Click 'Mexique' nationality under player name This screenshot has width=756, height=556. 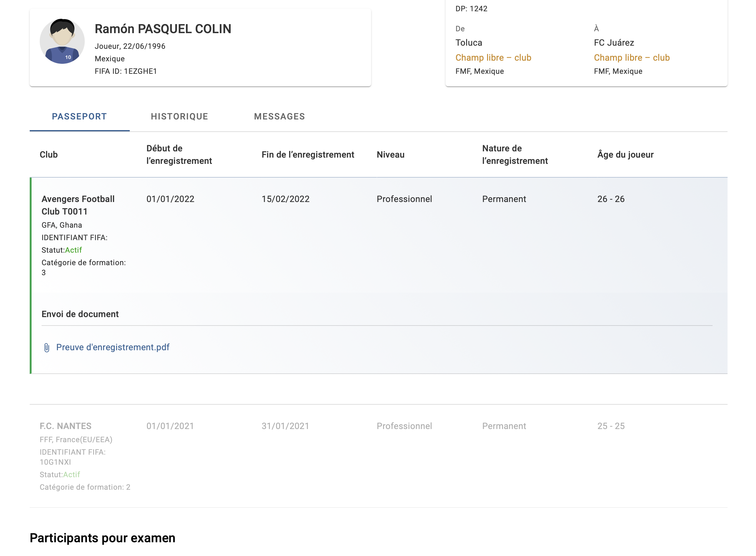(110, 58)
